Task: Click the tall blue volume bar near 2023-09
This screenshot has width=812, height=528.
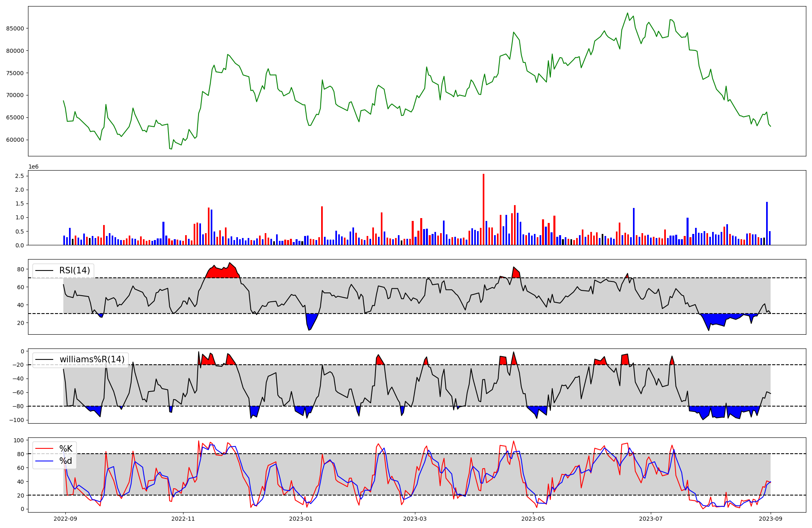Action: tap(767, 223)
